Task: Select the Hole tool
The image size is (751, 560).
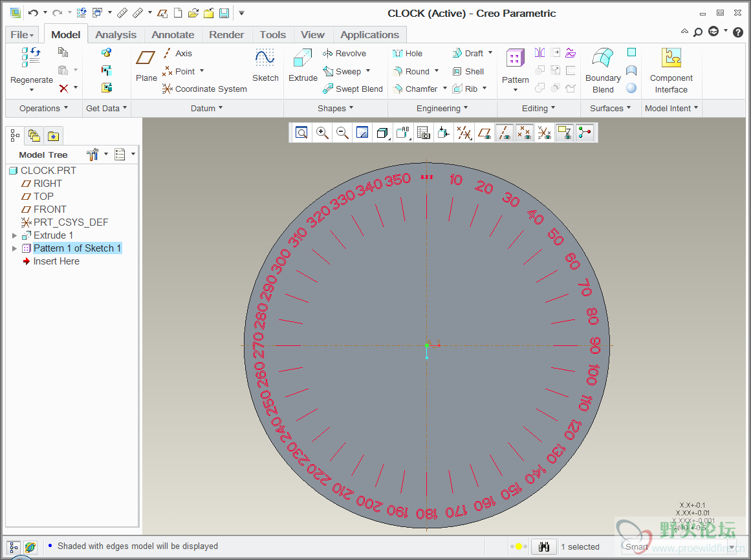Action: pos(408,53)
